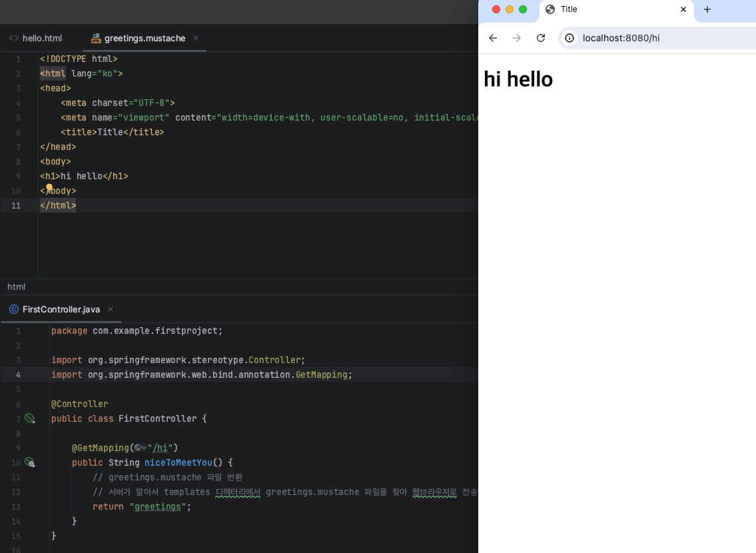Click the html lang="ko" line
The width and height of the screenshot is (756, 553).
[x=81, y=73]
